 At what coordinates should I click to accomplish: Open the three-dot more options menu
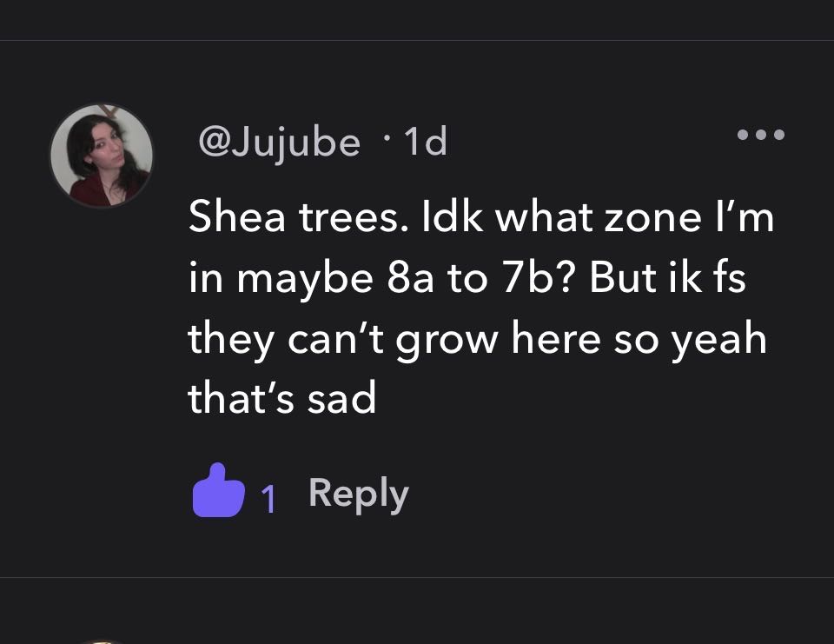[761, 135]
